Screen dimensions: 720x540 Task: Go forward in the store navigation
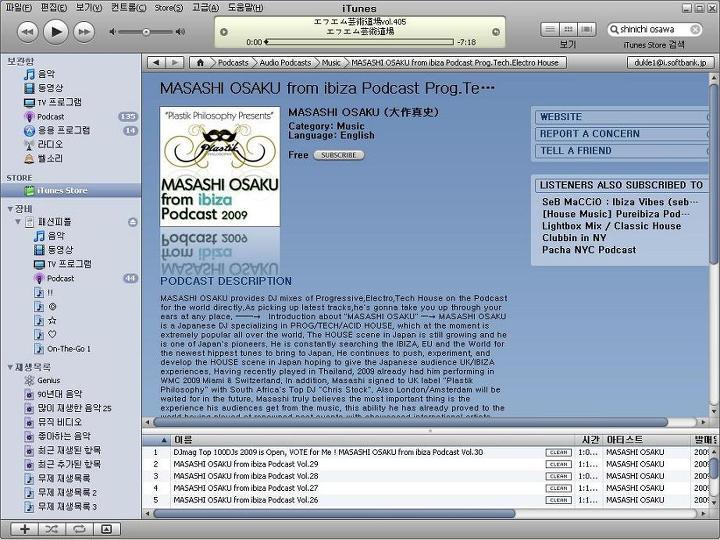[175, 62]
